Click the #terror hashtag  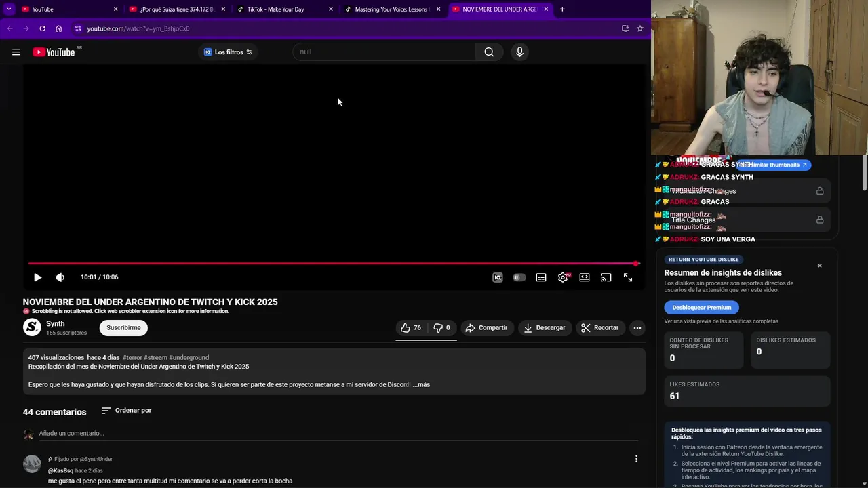click(132, 358)
